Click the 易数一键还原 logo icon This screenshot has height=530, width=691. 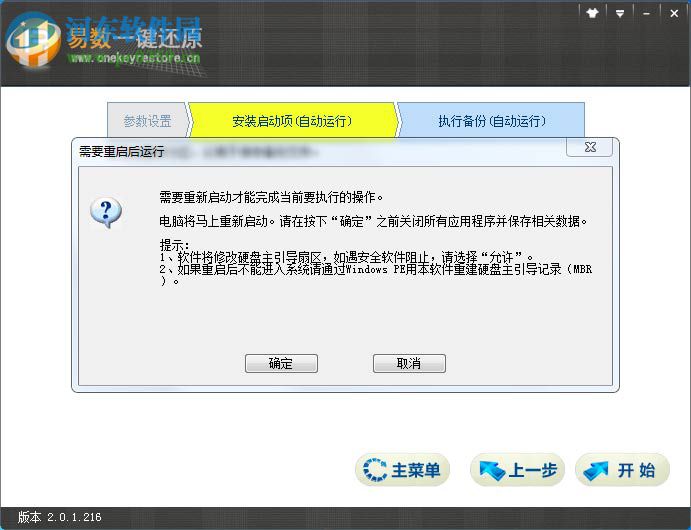(33, 41)
